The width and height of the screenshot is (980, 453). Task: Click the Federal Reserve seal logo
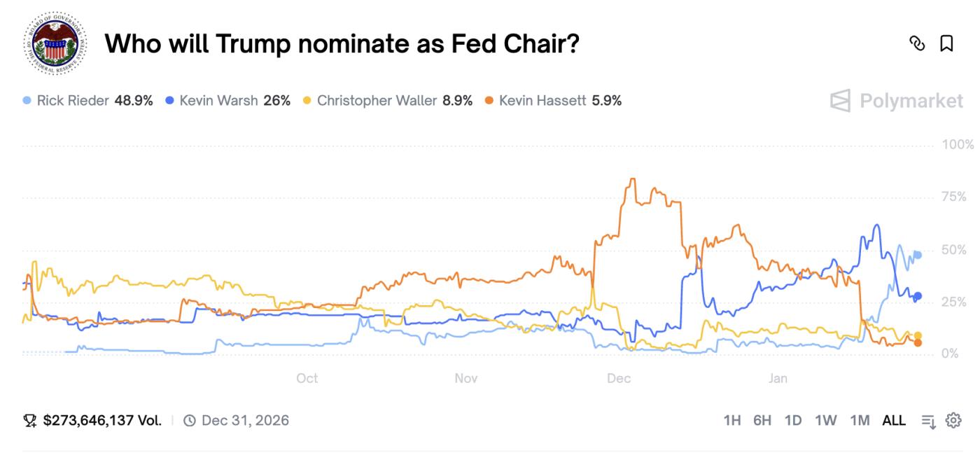(x=55, y=44)
